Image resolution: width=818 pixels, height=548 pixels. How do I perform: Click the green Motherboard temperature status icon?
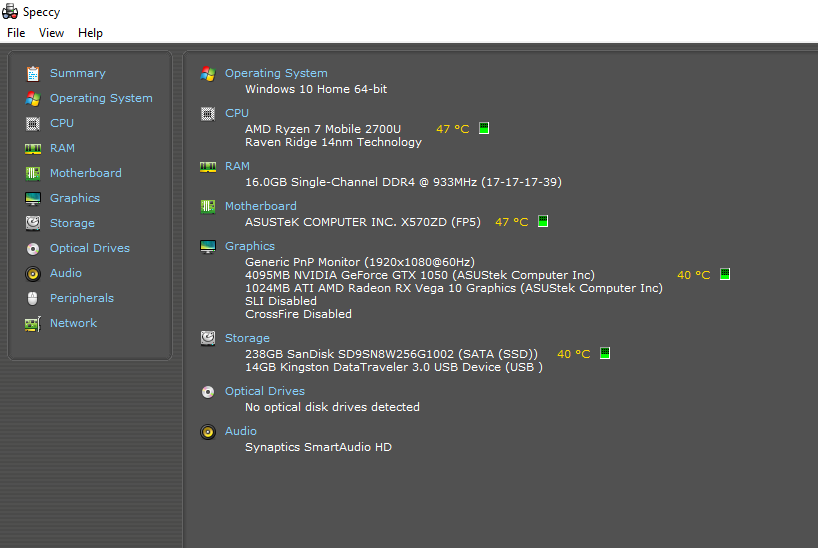(543, 221)
